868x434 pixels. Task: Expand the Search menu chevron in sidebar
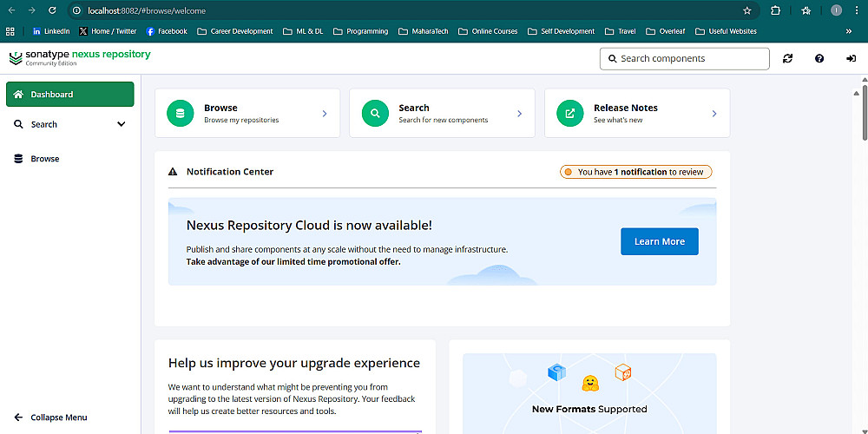[121, 124]
